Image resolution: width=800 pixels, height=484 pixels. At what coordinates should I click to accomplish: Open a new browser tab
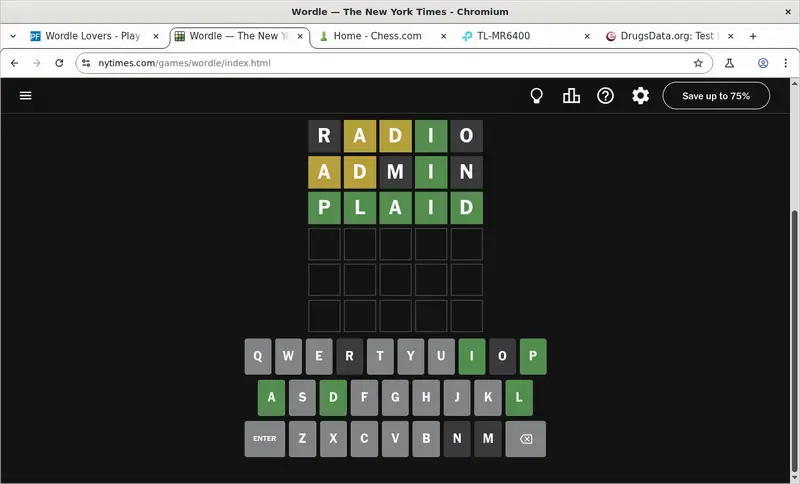point(753,36)
